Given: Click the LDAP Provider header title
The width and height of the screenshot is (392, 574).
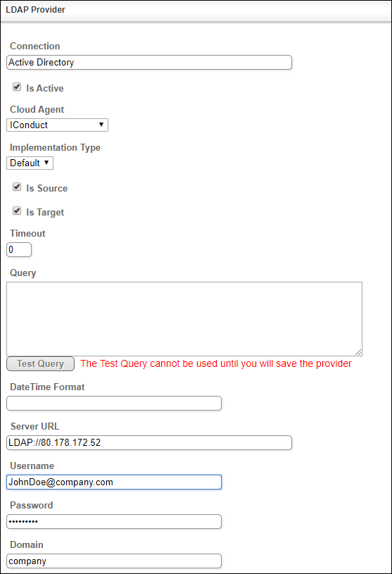Looking at the screenshot, I should pyautogui.click(x=35, y=10).
